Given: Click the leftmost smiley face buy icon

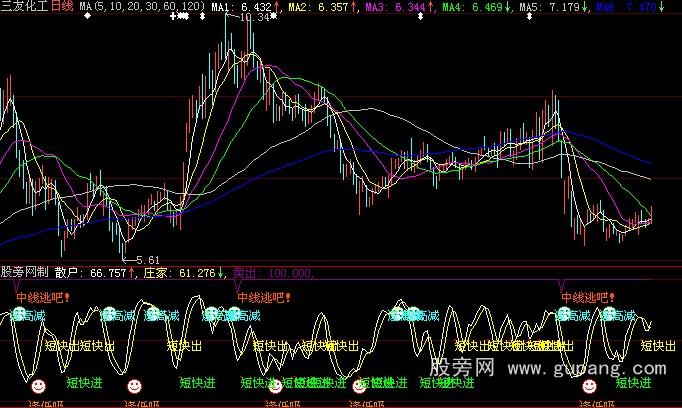Looking at the screenshot, I should 38,386.
